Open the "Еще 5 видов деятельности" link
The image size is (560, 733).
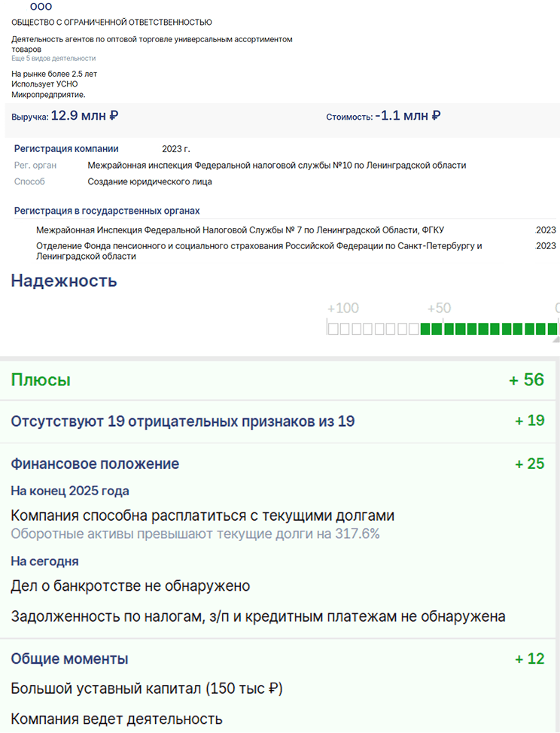pos(53,59)
